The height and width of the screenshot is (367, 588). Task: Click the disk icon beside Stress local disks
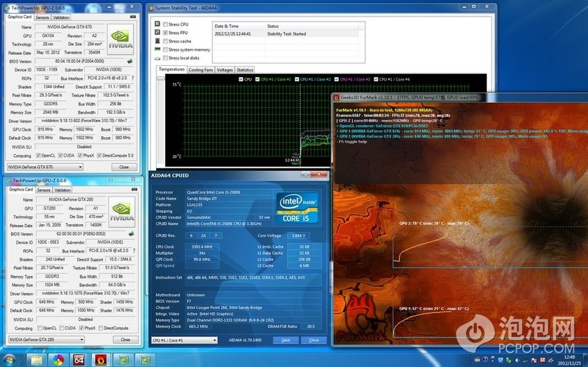pyautogui.click(x=158, y=58)
